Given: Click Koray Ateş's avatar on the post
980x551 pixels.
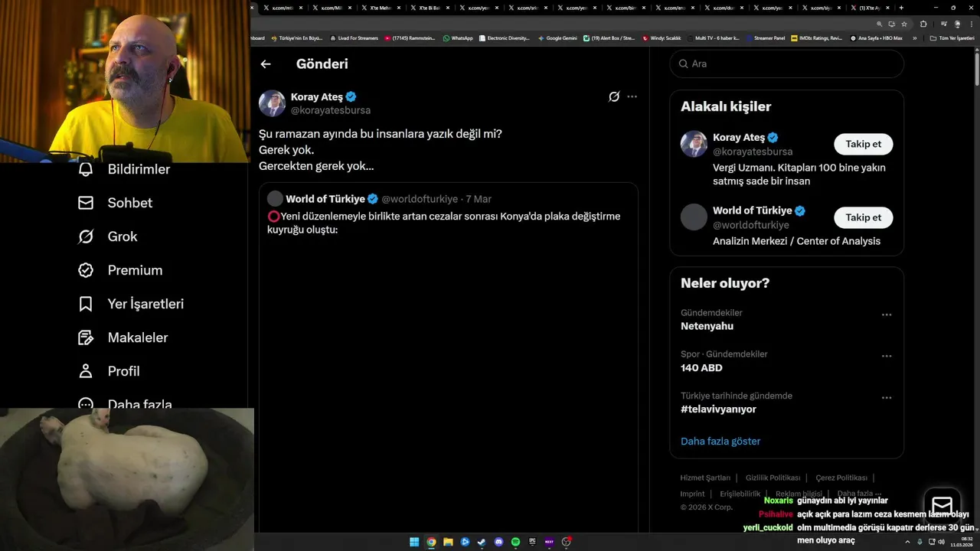Looking at the screenshot, I should coord(272,103).
